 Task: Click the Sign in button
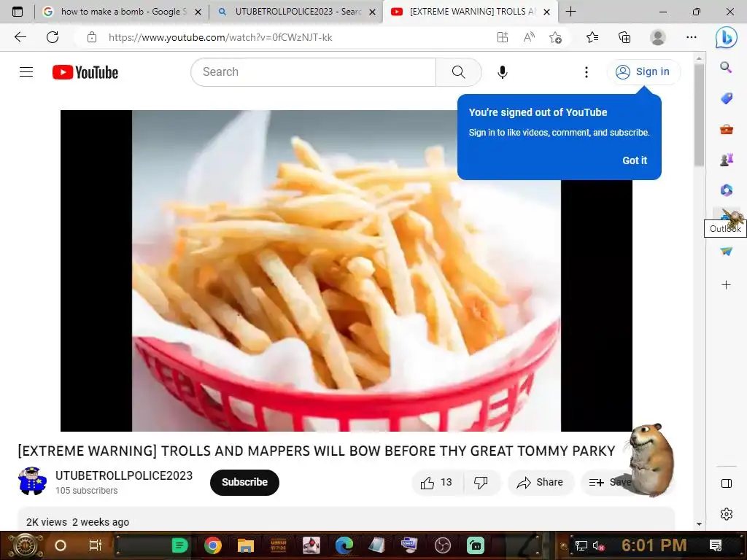(x=643, y=72)
